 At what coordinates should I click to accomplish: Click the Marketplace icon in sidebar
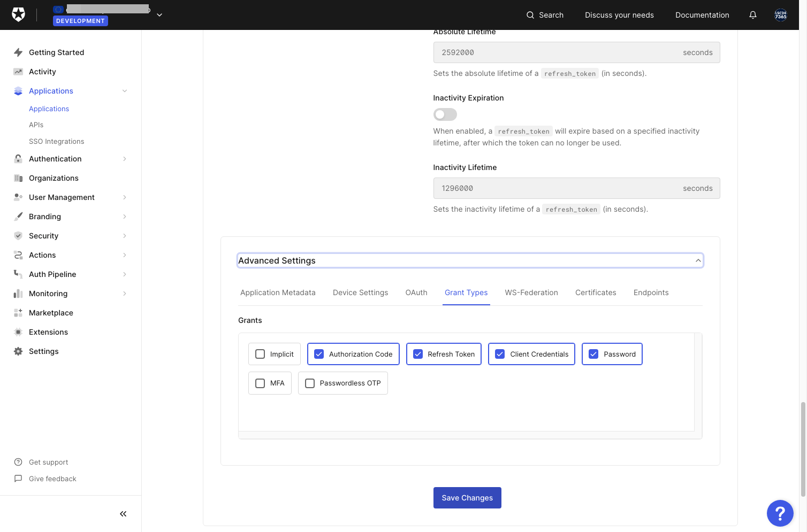18,313
